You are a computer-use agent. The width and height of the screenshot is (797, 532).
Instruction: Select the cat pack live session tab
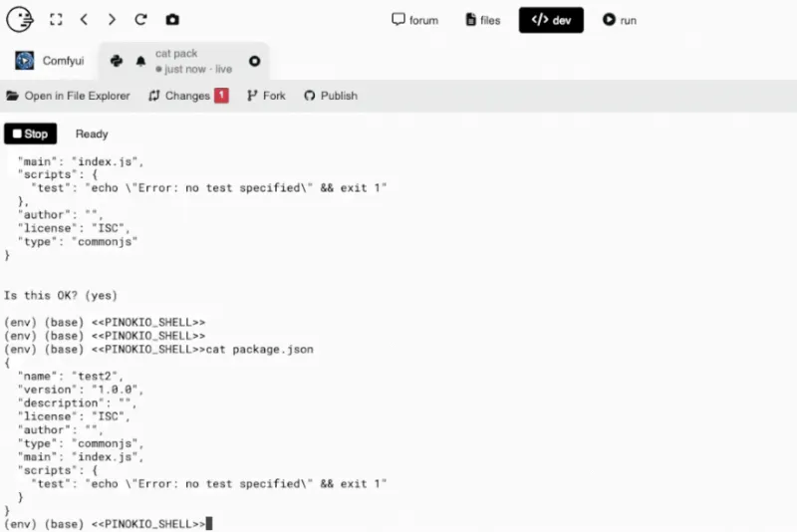(x=194, y=61)
